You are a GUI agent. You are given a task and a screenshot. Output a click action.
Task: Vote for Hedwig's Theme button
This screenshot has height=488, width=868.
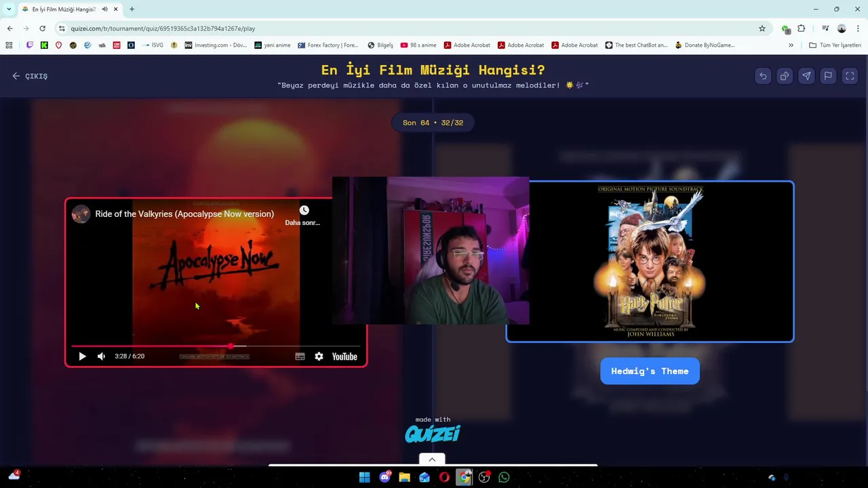pyautogui.click(x=650, y=371)
